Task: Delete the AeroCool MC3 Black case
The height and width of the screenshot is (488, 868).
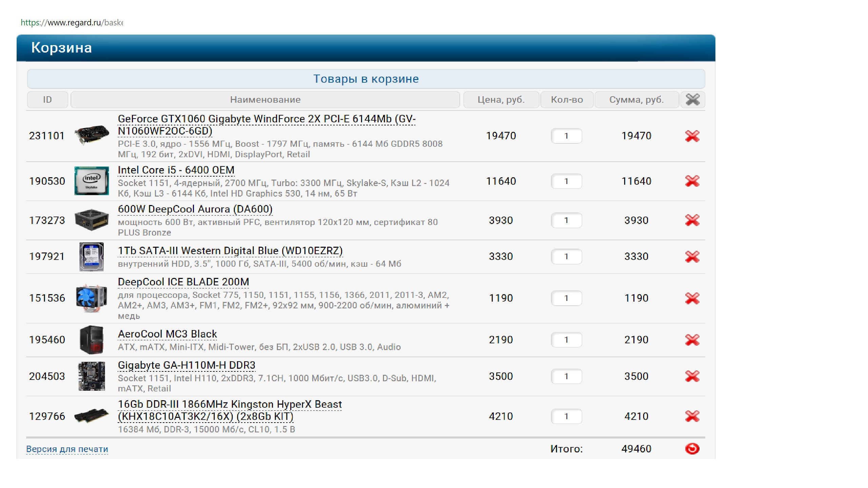Action: pos(692,340)
